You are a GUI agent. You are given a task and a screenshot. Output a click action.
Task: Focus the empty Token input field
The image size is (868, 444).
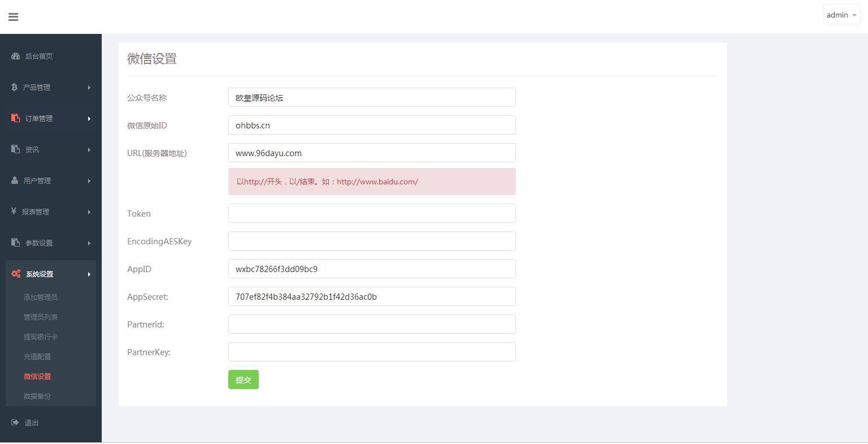coord(372,213)
